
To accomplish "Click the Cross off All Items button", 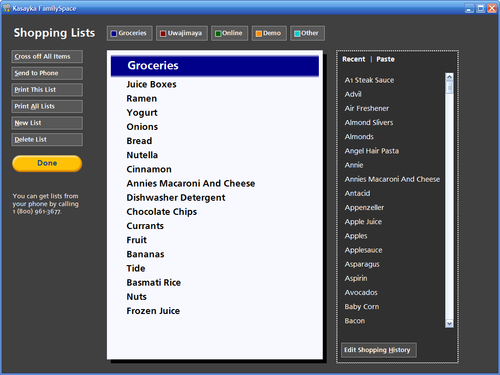I will 47,57.
